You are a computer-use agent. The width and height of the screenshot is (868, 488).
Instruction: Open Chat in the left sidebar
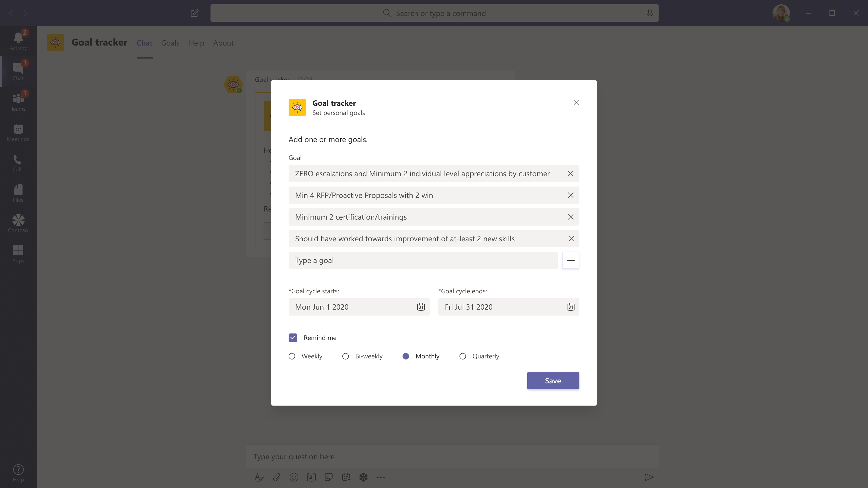point(18,71)
